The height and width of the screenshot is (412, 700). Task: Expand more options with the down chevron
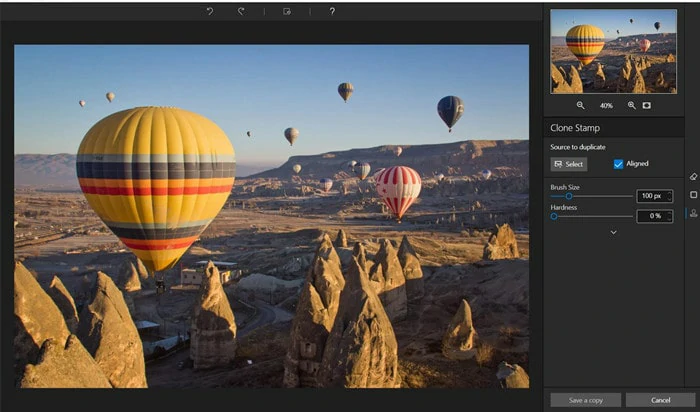(x=613, y=233)
